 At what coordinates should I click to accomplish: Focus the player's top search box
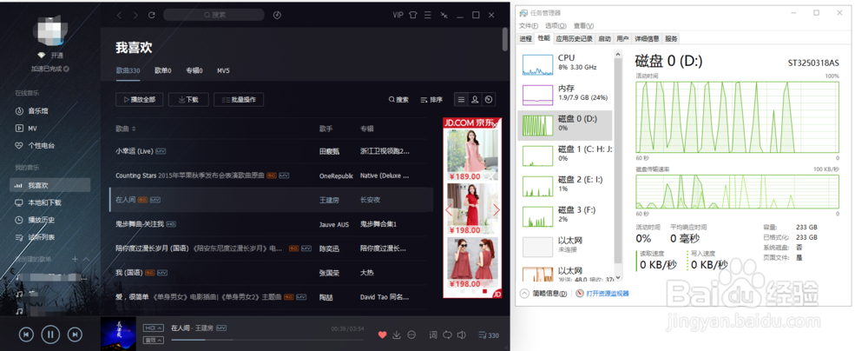(x=214, y=15)
